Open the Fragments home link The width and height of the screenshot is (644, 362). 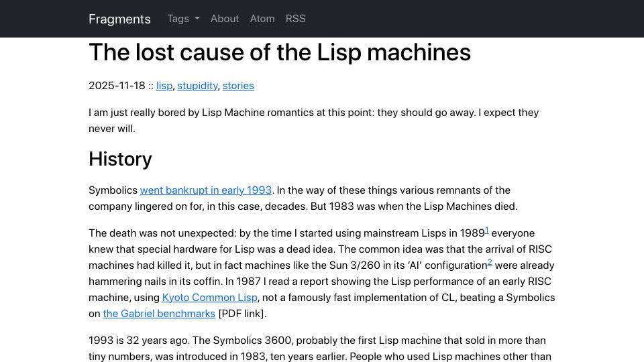(x=119, y=19)
